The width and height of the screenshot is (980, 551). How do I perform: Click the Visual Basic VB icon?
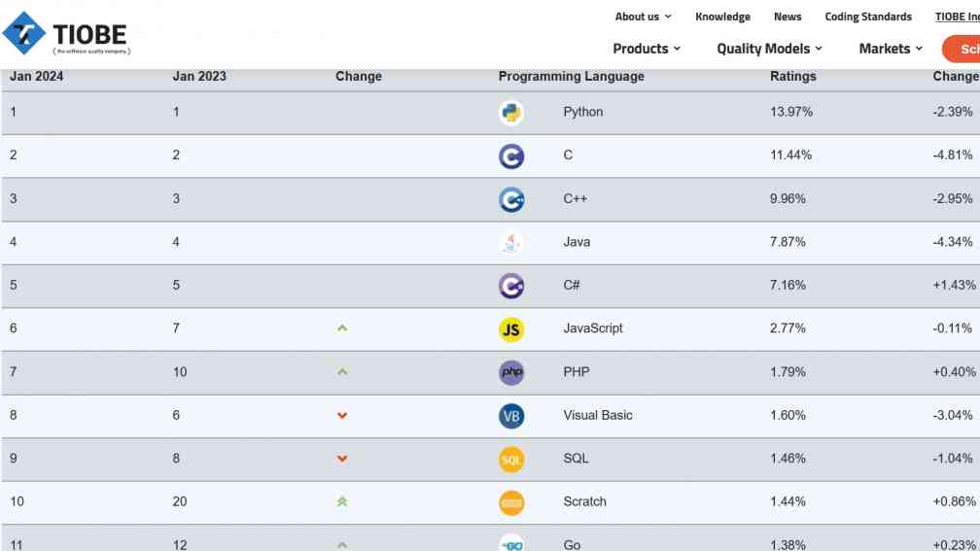click(511, 416)
